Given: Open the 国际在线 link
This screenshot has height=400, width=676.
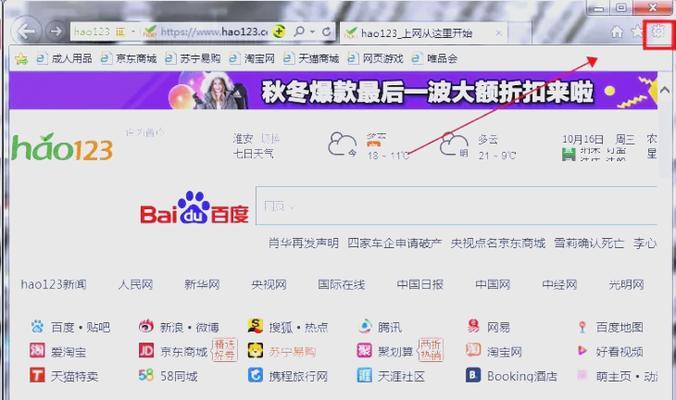Looking at the screenshot, I should pos(341,284).
